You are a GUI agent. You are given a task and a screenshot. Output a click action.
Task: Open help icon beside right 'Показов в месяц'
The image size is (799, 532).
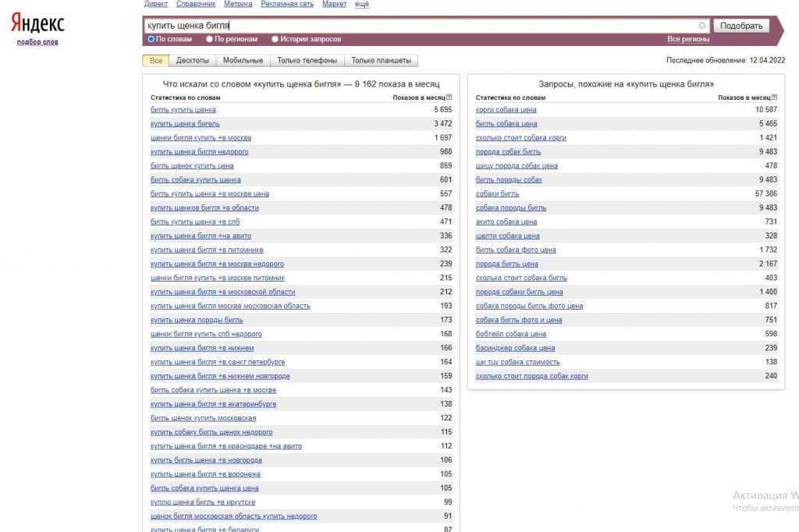(x=774, y=98)
